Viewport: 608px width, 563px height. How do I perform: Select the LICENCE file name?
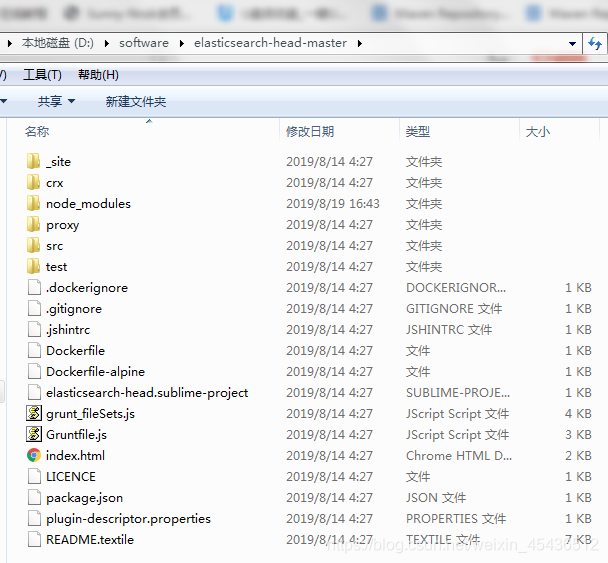coord(71,477)
